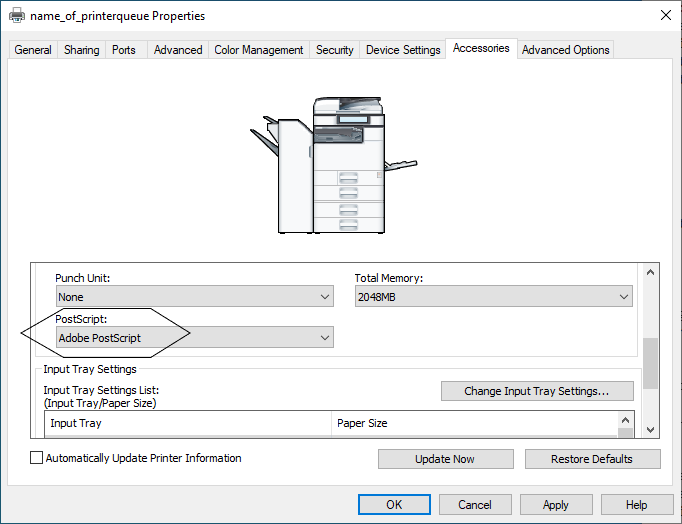
Task: Confirm with the OK button
Action: pyautogui.click(x=394, y=505)
